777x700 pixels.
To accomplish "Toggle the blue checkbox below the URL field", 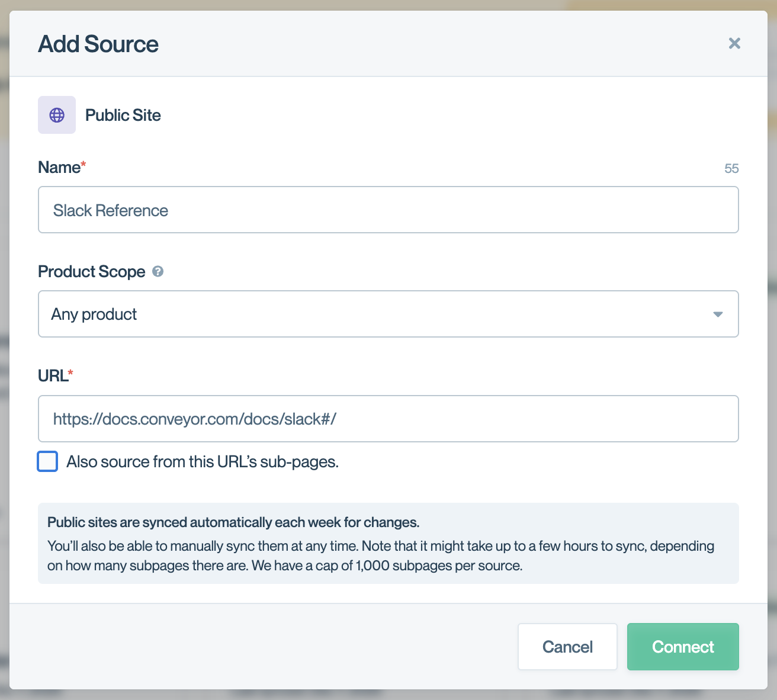I will pyautogui.click(x=47, y=461).
